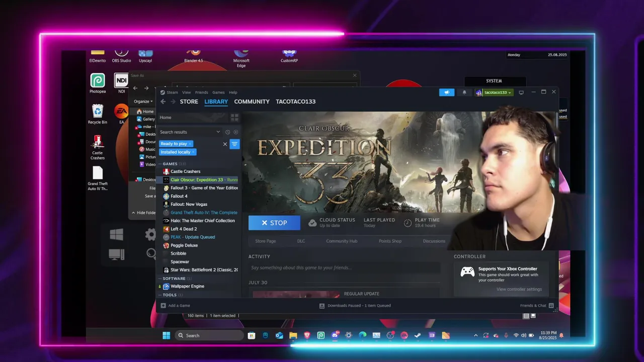Open the Recycle Bin desktop icon
The height and width of the screenshot is (362, 644).
point(98,114)
